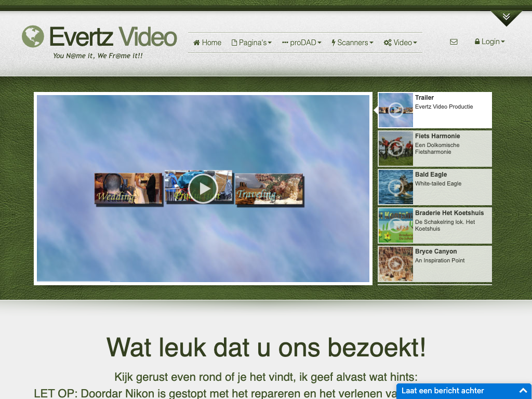Click the video progress bar at bottom
The width and height of the screenshot is (532, 399).
tap(203, 281)
